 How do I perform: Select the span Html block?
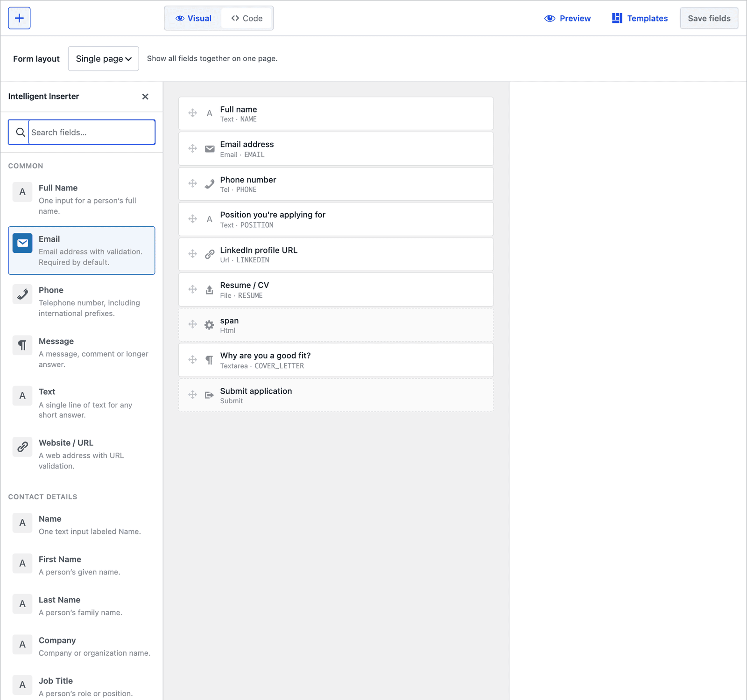(x=336, y=325)
